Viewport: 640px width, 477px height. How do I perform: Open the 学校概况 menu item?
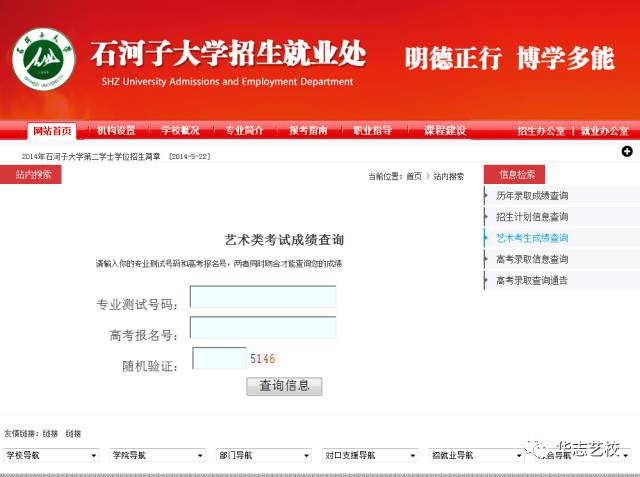point(180,131)
